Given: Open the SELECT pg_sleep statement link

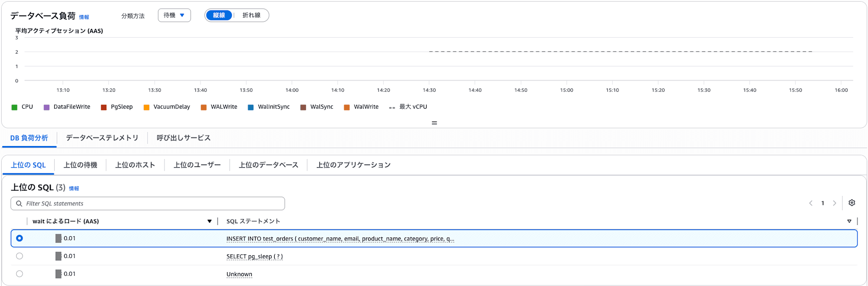Looking at the screenshot, I should point(254,257).
